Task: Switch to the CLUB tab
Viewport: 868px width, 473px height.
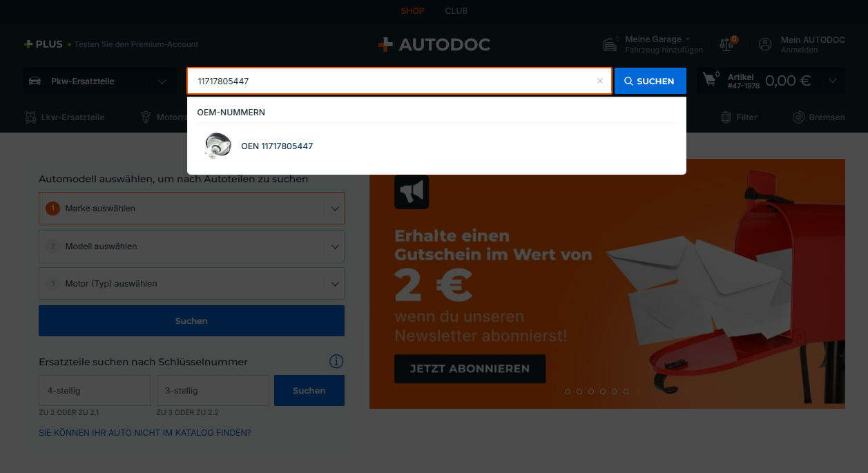Action: pos(456,11)
